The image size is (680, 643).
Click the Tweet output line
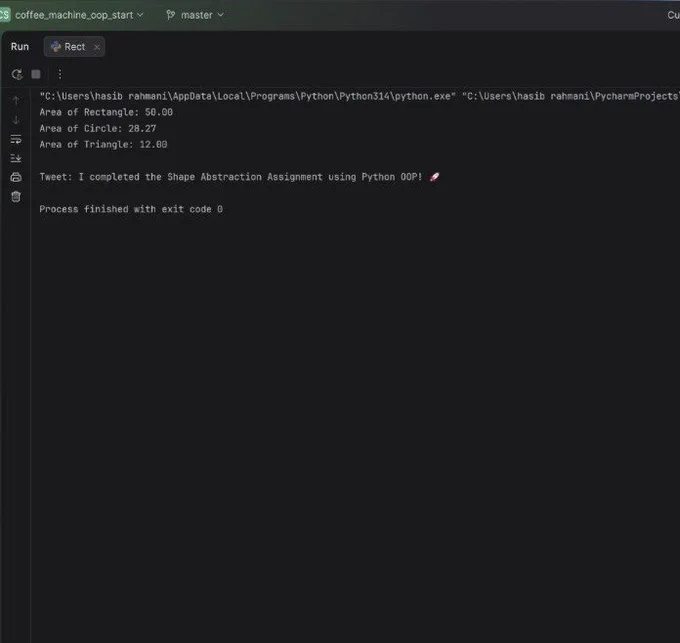(x=239, y=177)
